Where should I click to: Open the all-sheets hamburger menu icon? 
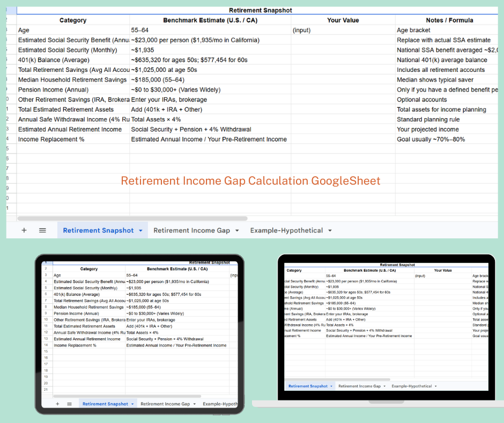(42, 230)
